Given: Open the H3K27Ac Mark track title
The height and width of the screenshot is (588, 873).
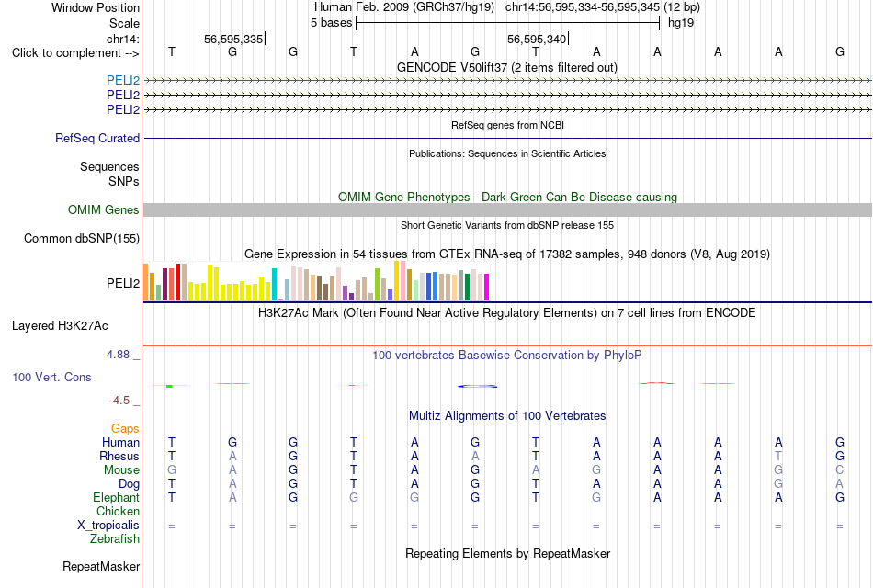Looking at the screenshot, I should point(506,313).
